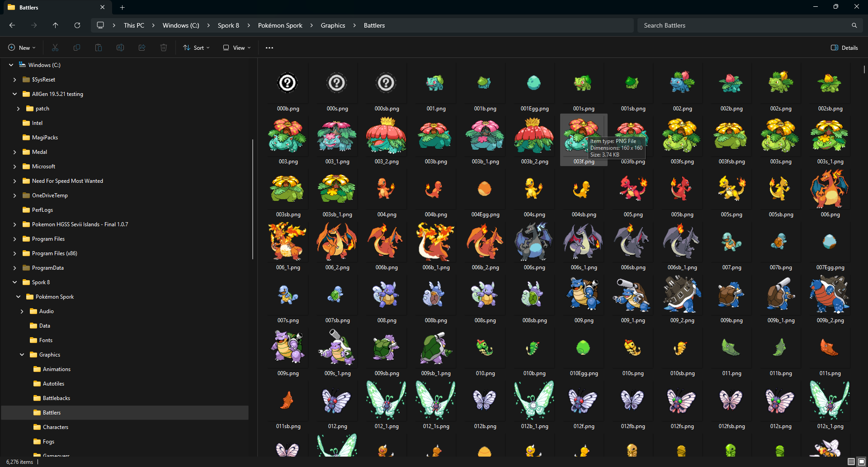Click Battlers in the breadcrumb
Screen dimensions: 868x467
click(x=374, y=25)
